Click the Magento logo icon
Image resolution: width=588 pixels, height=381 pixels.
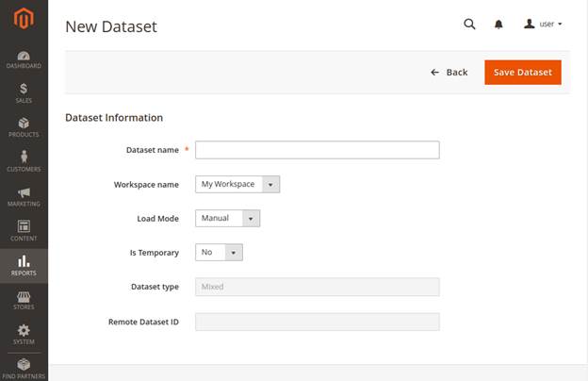pos(24,18)
